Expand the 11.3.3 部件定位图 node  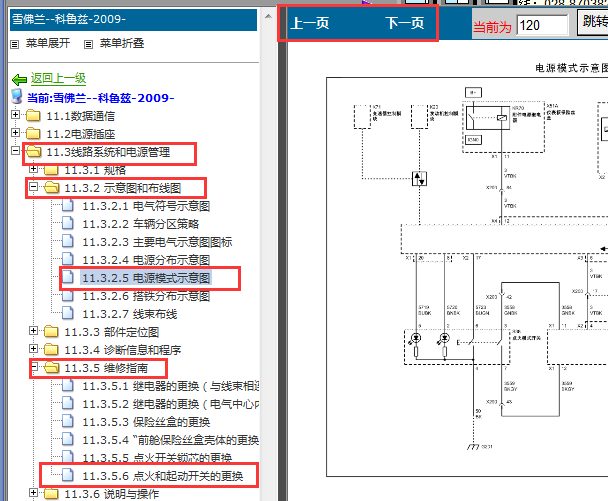33,330
